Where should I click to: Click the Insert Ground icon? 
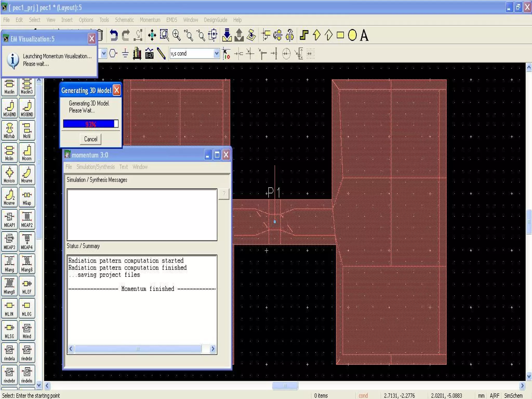click(125, 54)
